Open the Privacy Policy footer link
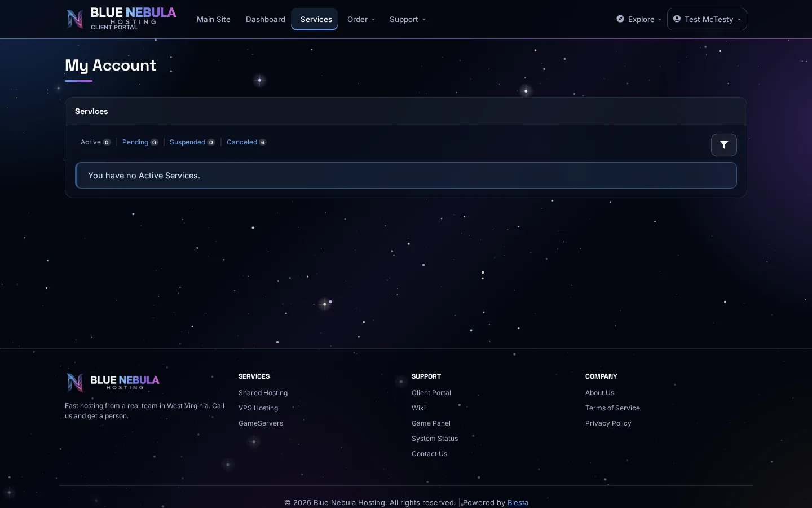This screenshot has height=508, width=812. [608, 423]
